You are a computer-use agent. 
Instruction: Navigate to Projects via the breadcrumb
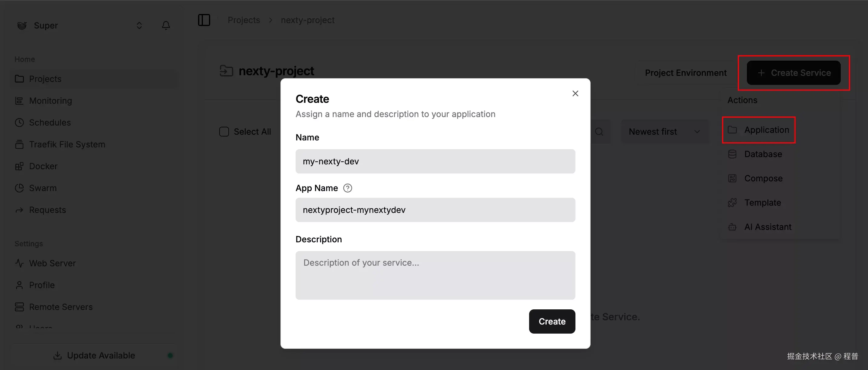coord(244,20)
